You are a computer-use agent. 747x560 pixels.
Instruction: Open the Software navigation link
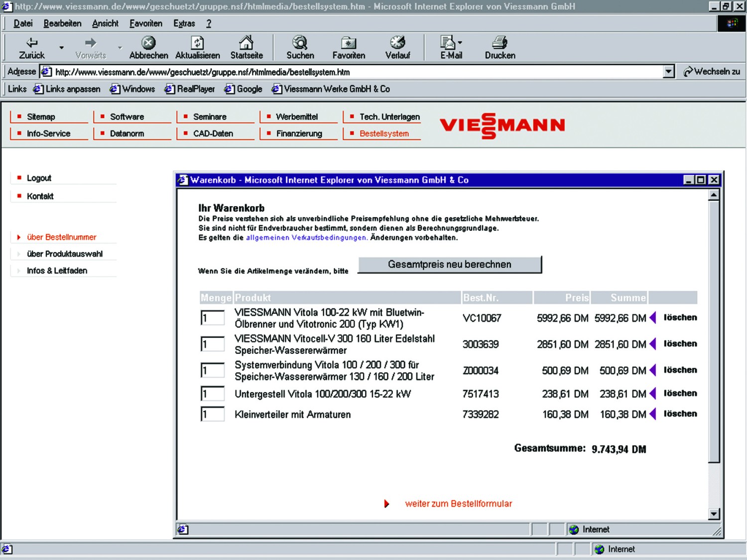(x=126, y=117)
